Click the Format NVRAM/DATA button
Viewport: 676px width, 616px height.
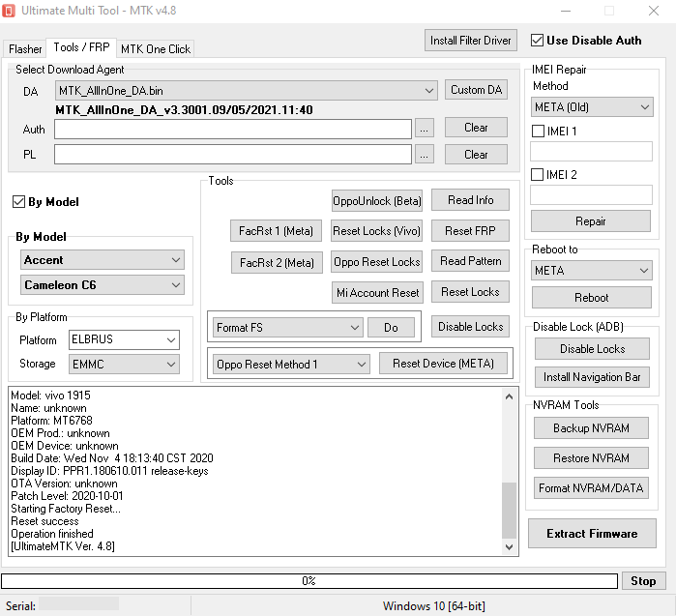pyautogui.click(x=591, y=488)
